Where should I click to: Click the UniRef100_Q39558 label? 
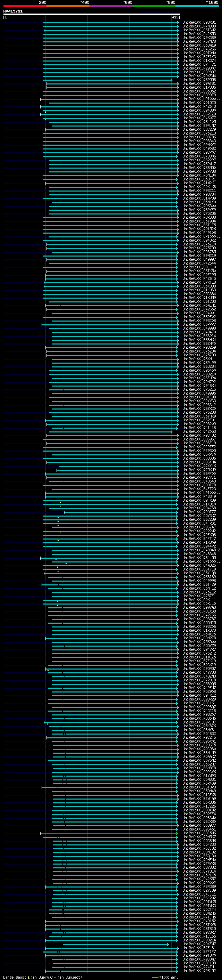(x=199, y=80)
